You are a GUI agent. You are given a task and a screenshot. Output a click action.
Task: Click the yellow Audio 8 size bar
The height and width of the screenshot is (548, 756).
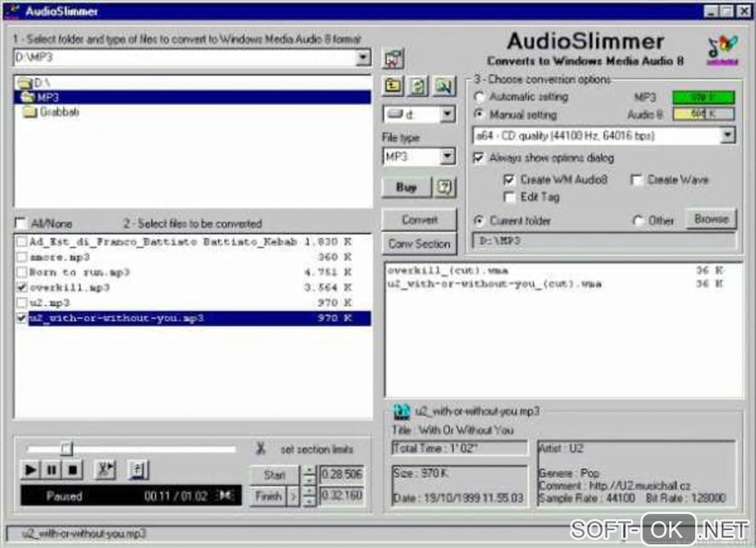click(703, 114)
